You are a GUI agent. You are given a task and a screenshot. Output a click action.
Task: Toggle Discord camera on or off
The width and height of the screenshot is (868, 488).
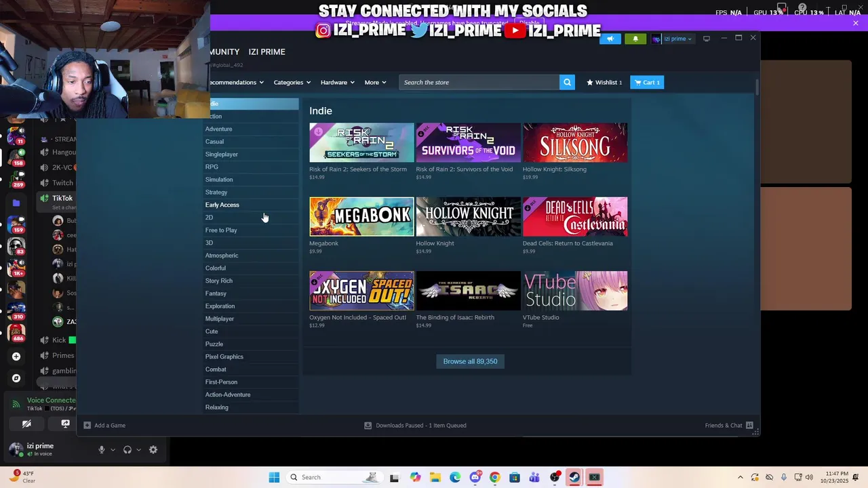coord(26,424)
